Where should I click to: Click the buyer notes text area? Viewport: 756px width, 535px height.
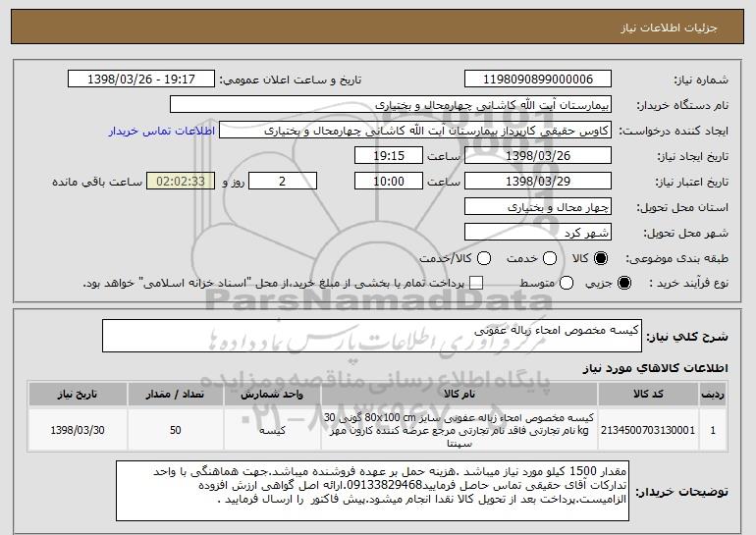pos(372,491)
